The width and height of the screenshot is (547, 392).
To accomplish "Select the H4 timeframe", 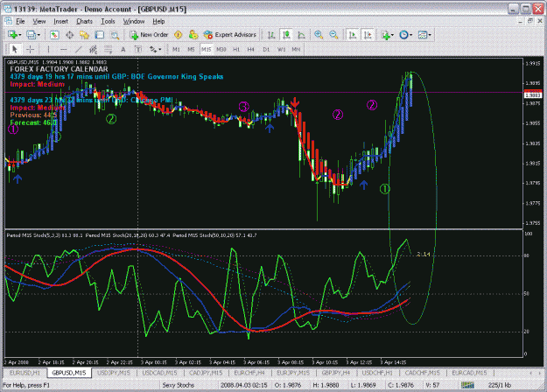I will (x=251, y=50).
